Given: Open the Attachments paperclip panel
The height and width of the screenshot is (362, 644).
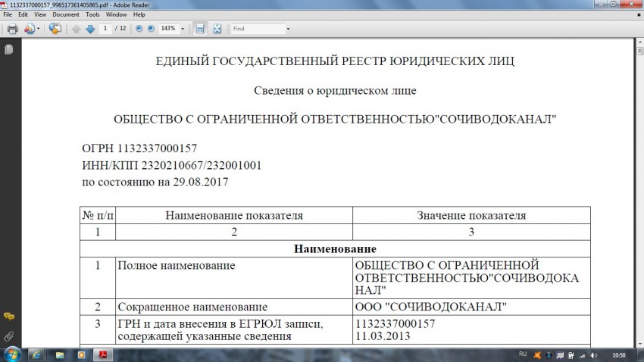Looking at the screenshot, I should pyautogui.click(x=8, y=335).
